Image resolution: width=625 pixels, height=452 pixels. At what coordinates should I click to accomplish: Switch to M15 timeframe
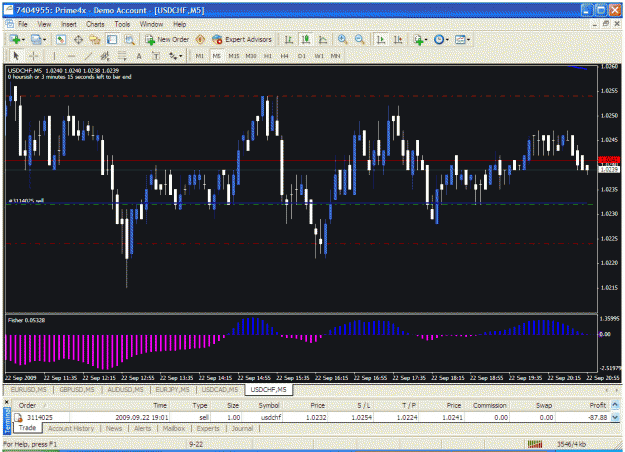click(234, 56)
